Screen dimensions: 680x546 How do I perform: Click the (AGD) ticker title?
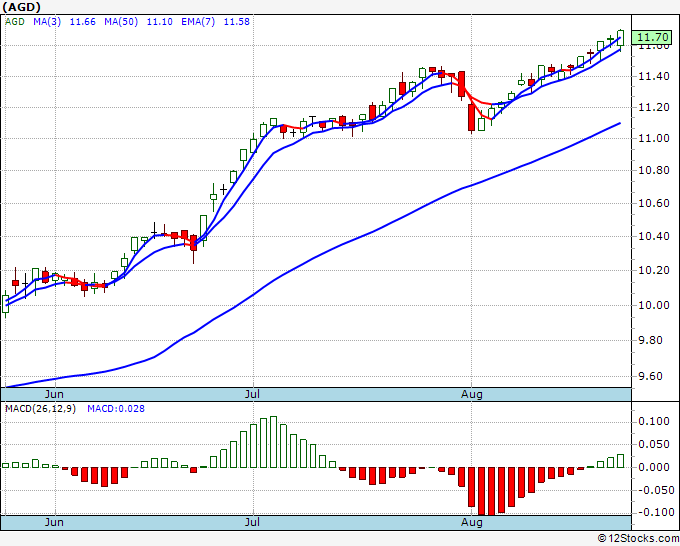click(x=22, y=7)
